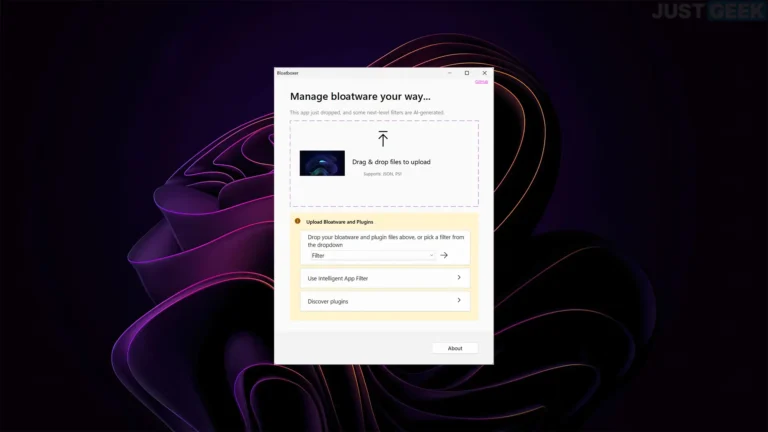Maximize the Bloatbover window
768x432 pixels.
tap(467, 73)
